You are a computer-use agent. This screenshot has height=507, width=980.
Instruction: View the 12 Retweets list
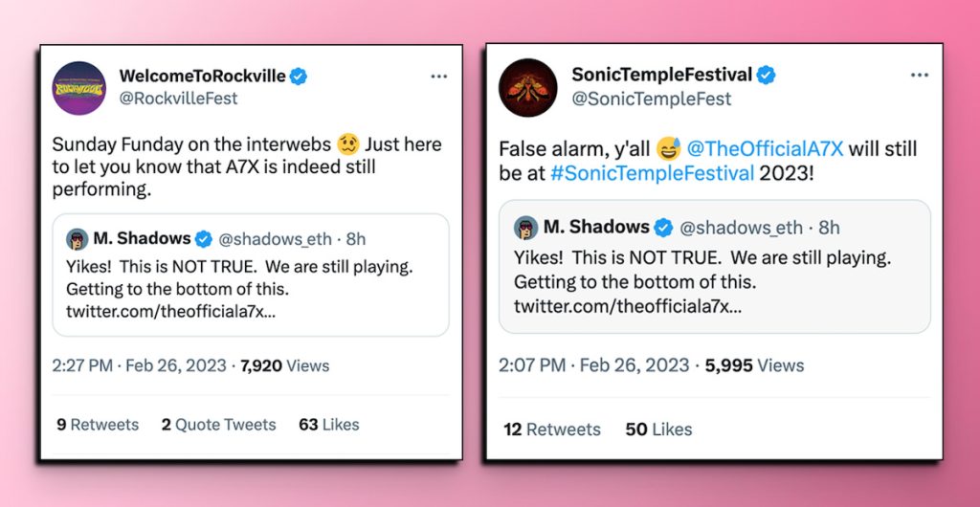pyautogui.click(x=552, y=430)
